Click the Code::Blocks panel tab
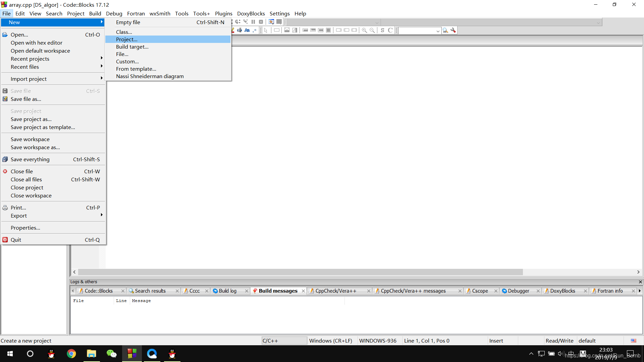The image size is (644, 362). point(99,291)
